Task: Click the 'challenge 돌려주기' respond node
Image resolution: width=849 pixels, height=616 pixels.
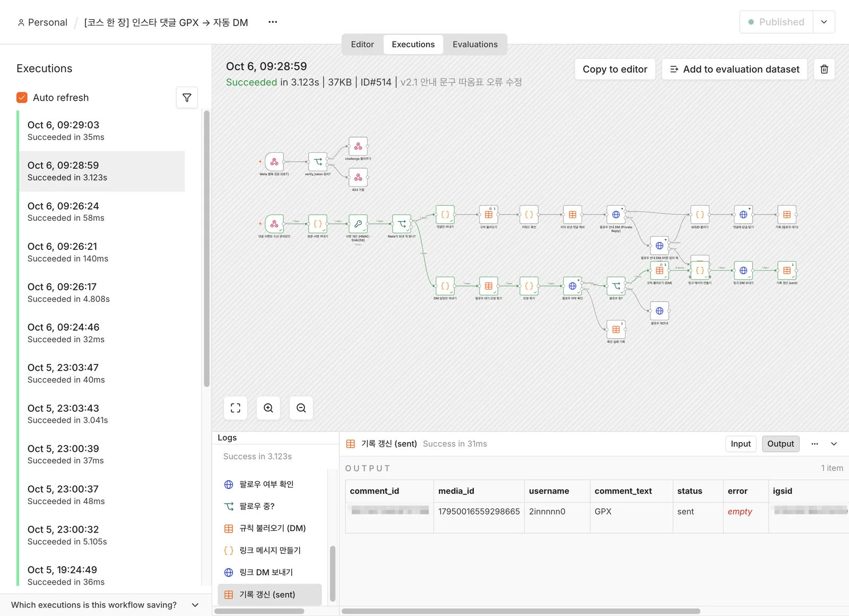Action: [x=358, y=146]
